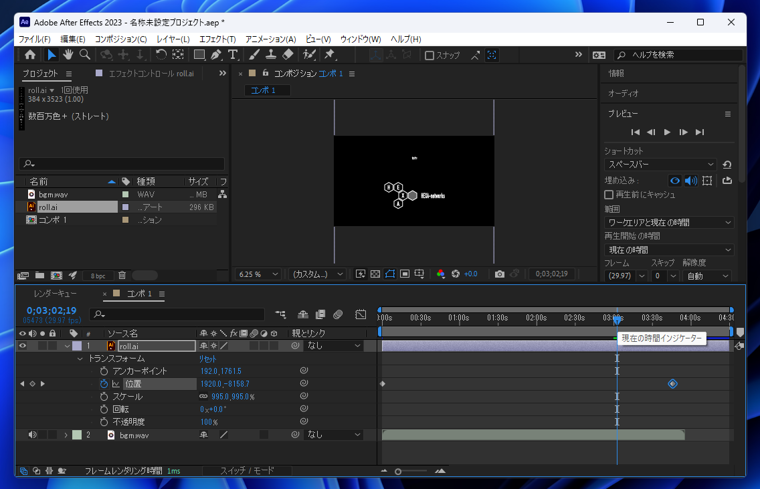Click リセット for Transform

(x=207, y=359)
